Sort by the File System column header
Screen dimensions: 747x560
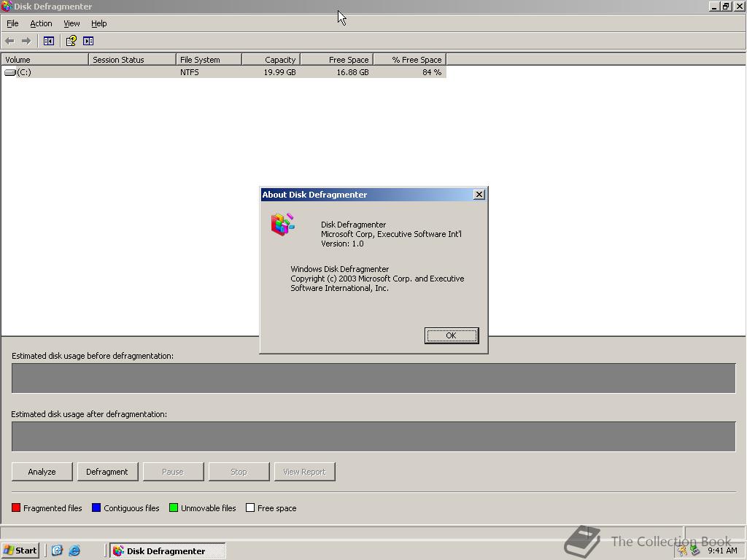(209, 60)
